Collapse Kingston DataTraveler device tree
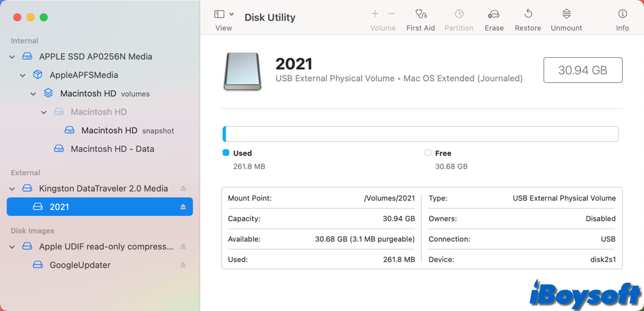Viewport: 644px width, 311px height. point(13,188)
